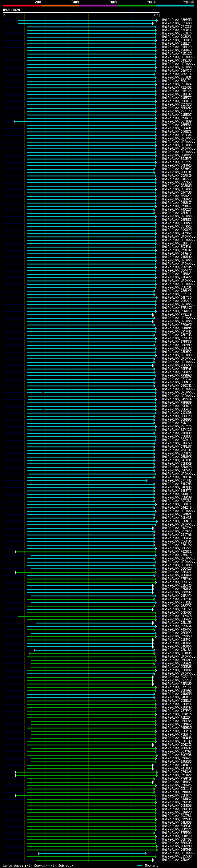The height and width of the screenshot is (868, 197).
Task: Select entry UniRef100_B7FJX5
Action: point(177,308)
